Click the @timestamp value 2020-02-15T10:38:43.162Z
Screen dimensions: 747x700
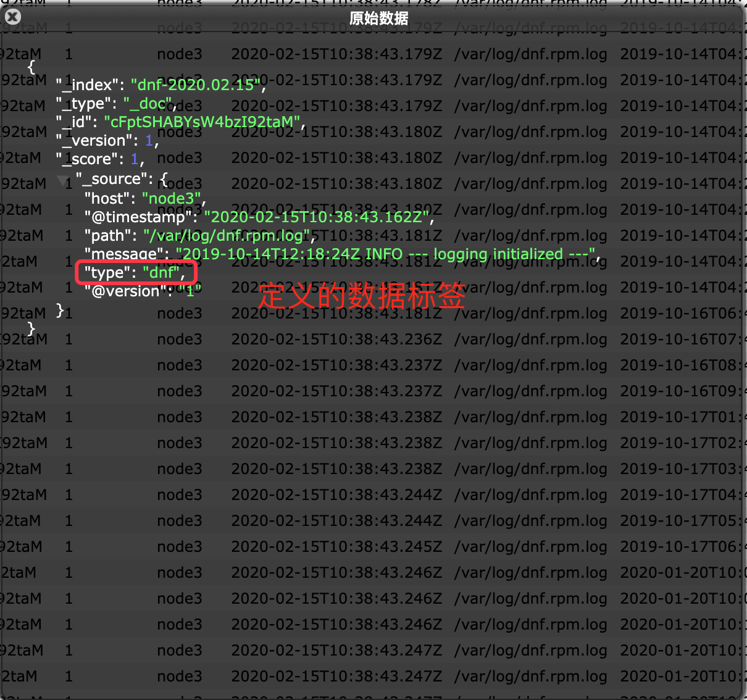pyautogui.click(x=317, y=217)
